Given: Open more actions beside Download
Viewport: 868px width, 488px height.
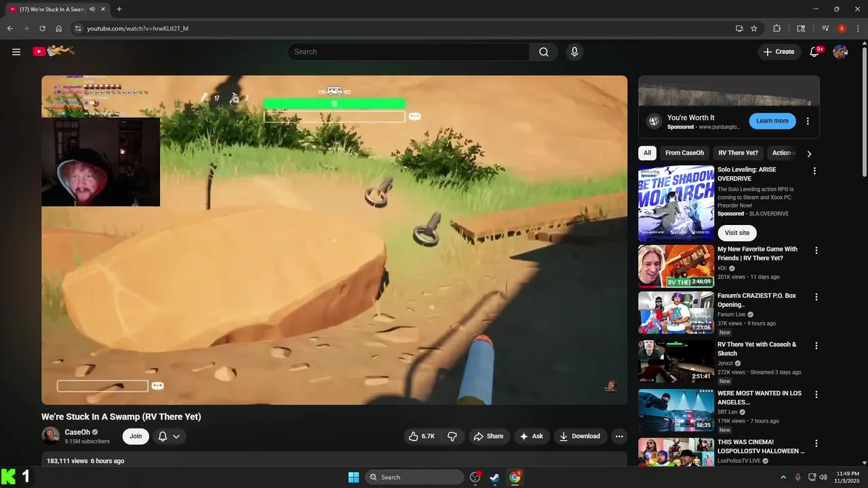Looking at the screenshot, I should [x=619, y=436].
